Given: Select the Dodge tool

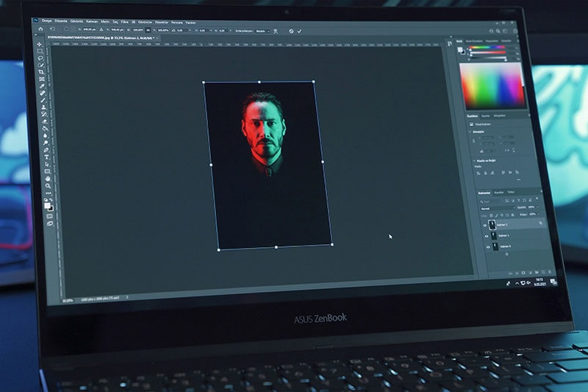Looking at the screenshot, I should pos(46,143).
